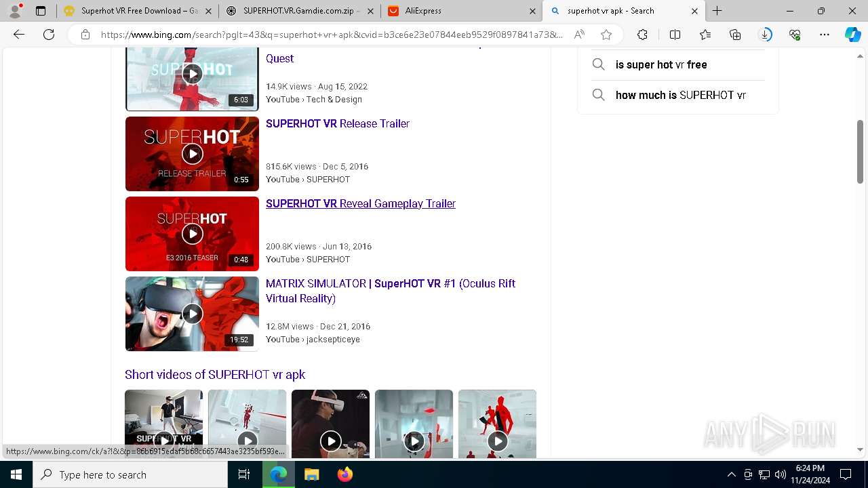Open Microsoft Edge from the taskbar
This screenshot has height=488, width=868.
click(x=279, y=474)
